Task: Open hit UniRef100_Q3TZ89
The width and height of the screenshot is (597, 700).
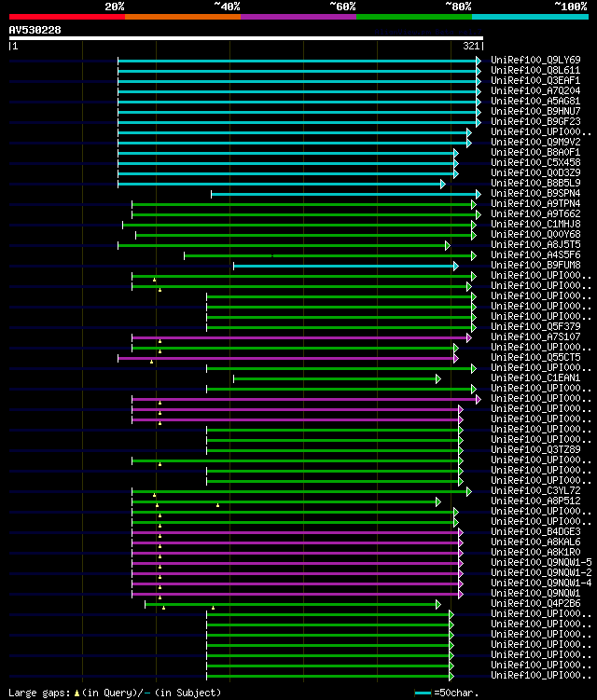Action: 535,450
